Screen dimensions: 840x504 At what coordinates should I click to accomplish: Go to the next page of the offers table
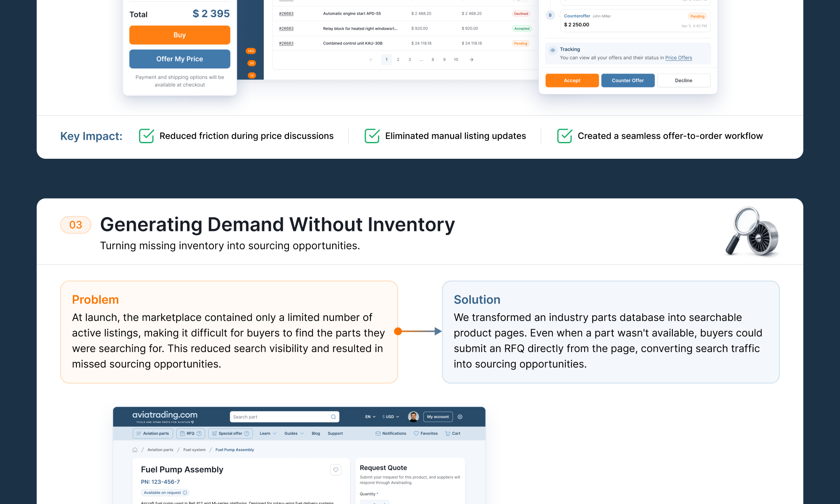471,60
